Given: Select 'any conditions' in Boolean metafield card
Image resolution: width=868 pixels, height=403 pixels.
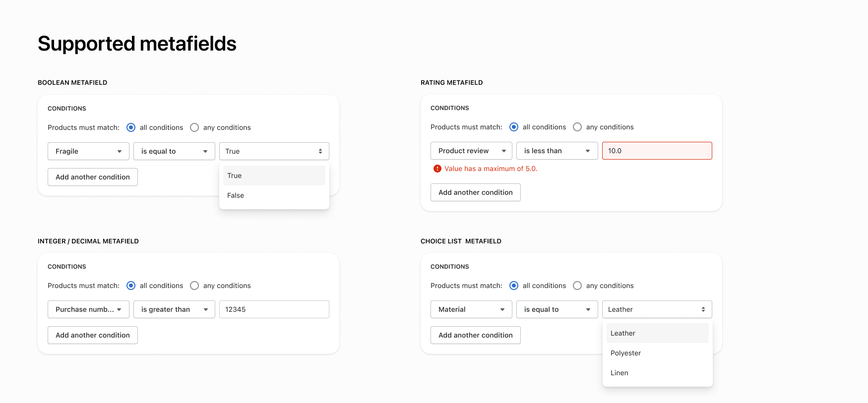Looking at the screenshot, I should (194, 127).
